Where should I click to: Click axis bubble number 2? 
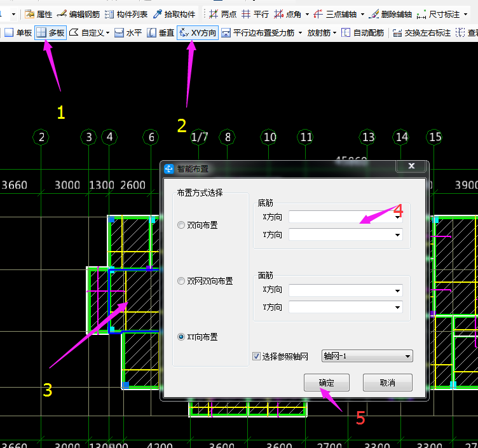click(41, 137)
